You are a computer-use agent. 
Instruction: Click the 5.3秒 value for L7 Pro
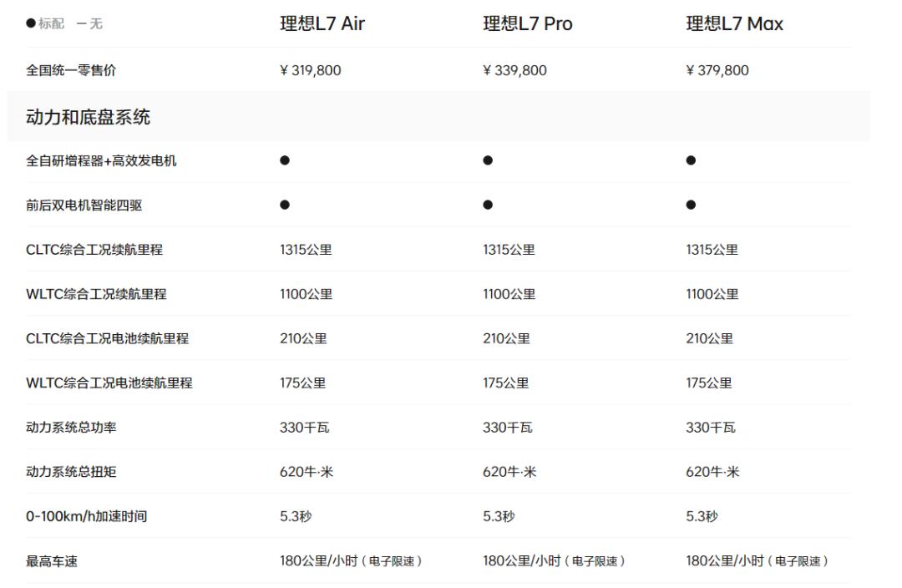499,516
